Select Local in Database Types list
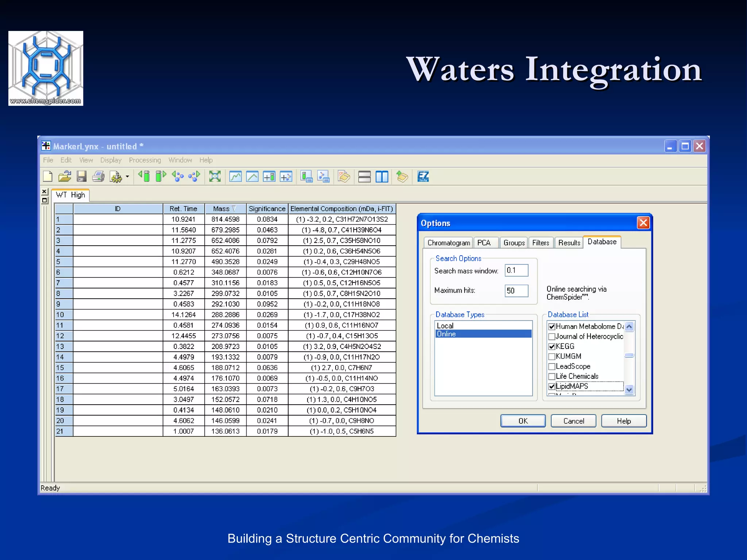Viewport: 747px width, 560px height. pos(483,326)
